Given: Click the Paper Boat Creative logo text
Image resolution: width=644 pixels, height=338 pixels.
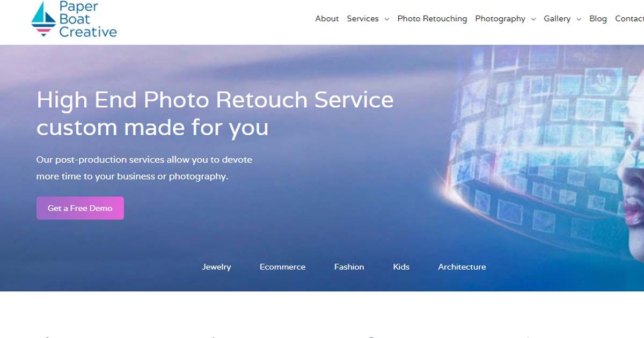Looking at the screenshot, I should pyautogui.click(x=87, y=19).
